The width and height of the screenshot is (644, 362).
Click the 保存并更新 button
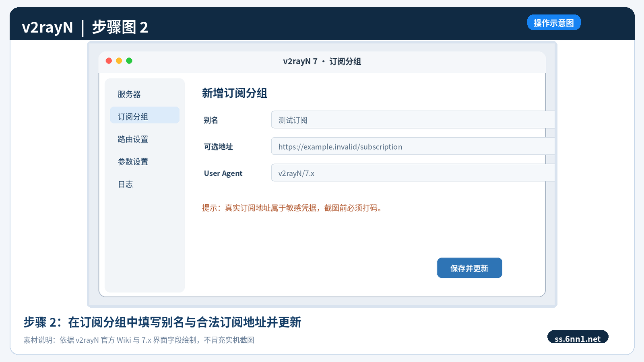click(x=470, y=268)
